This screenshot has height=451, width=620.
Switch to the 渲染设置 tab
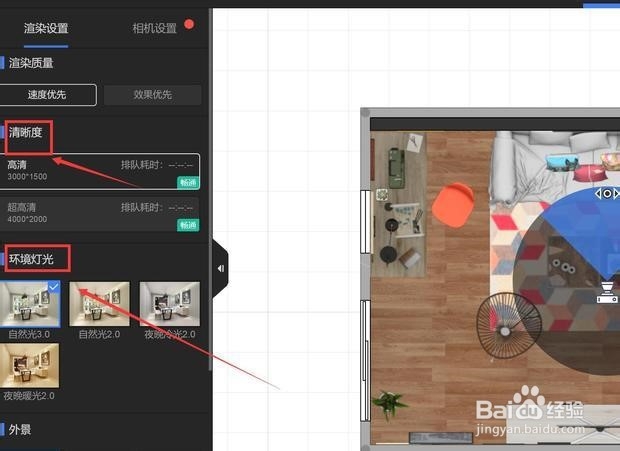(46, 28)
